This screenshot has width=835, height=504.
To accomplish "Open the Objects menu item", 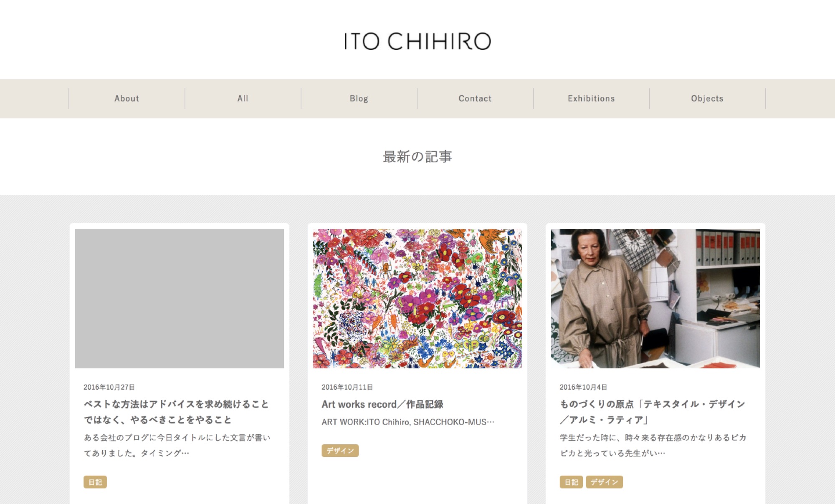I will pyautogui.click(x=707, y=98).
